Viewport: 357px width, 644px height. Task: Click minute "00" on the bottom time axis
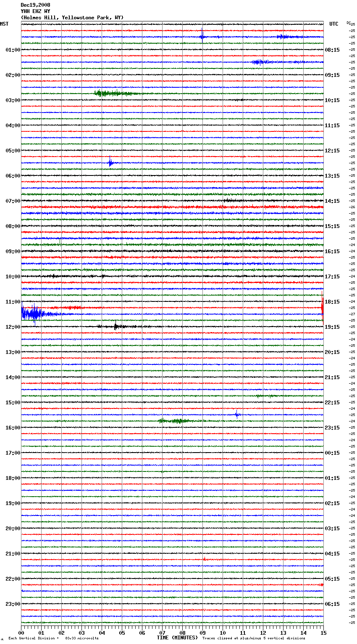[21, 633]
